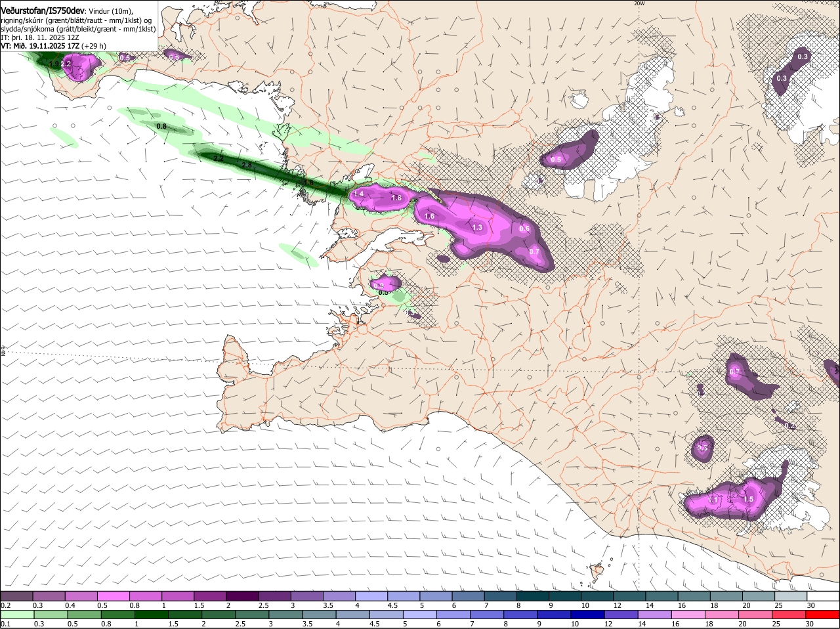Click the dark blue swatch labeled 10

[x=587, y=615]
